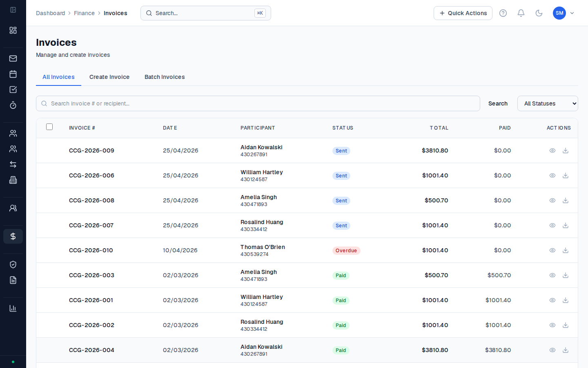Click the stopwatch timer sidebar icon
Image resolution: width=588 pixels, height=368 pixels.
click(13, 105)
